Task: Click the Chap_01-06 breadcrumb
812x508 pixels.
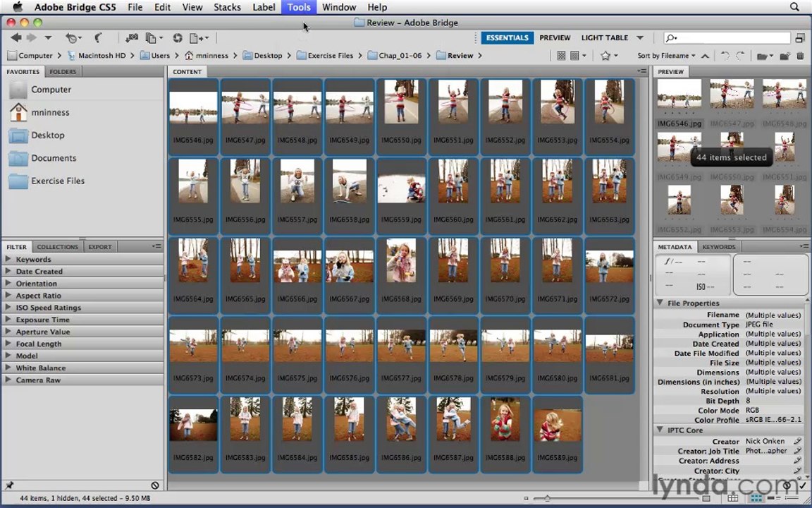Action: click(x=395, y=56)
